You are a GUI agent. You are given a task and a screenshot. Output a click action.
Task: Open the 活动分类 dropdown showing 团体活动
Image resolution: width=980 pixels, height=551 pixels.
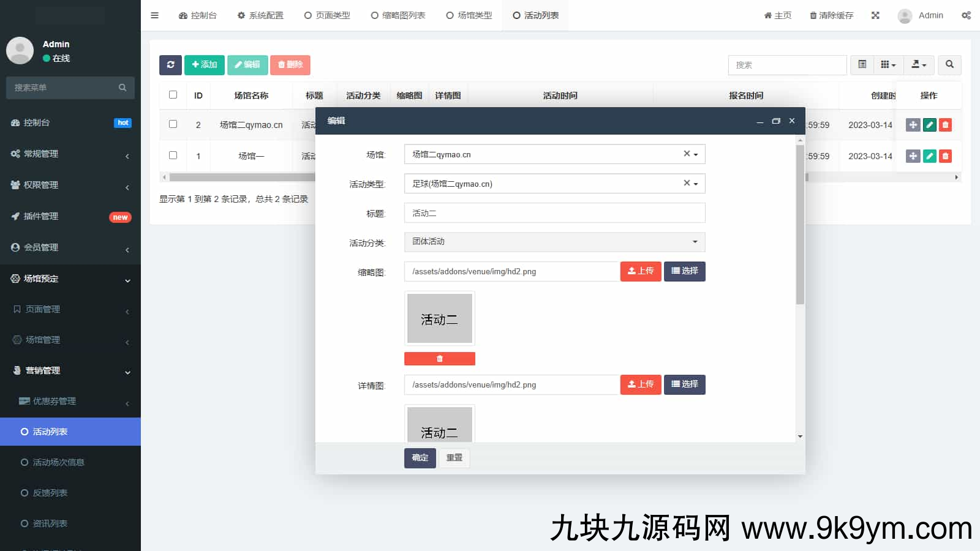point(554,242)
